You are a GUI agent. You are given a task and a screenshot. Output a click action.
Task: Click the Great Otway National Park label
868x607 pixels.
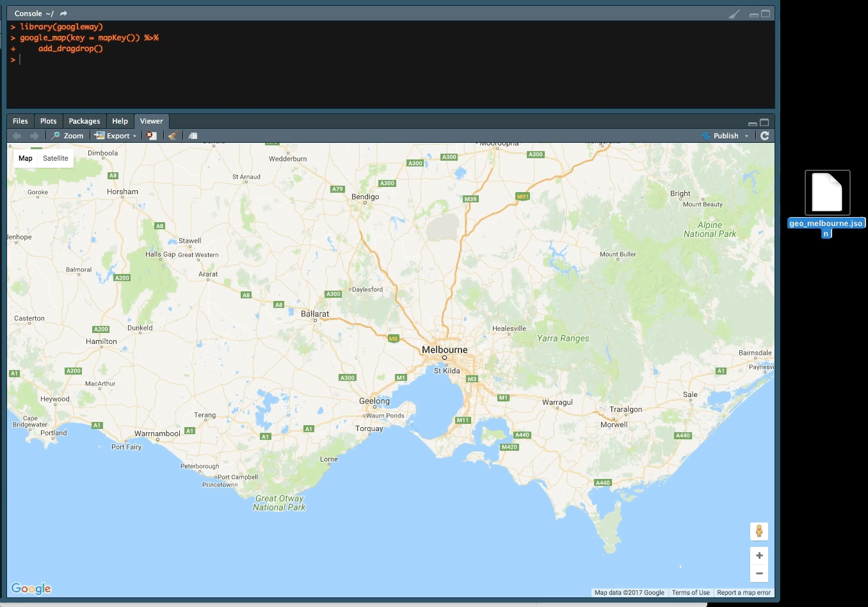coord(279,503)
